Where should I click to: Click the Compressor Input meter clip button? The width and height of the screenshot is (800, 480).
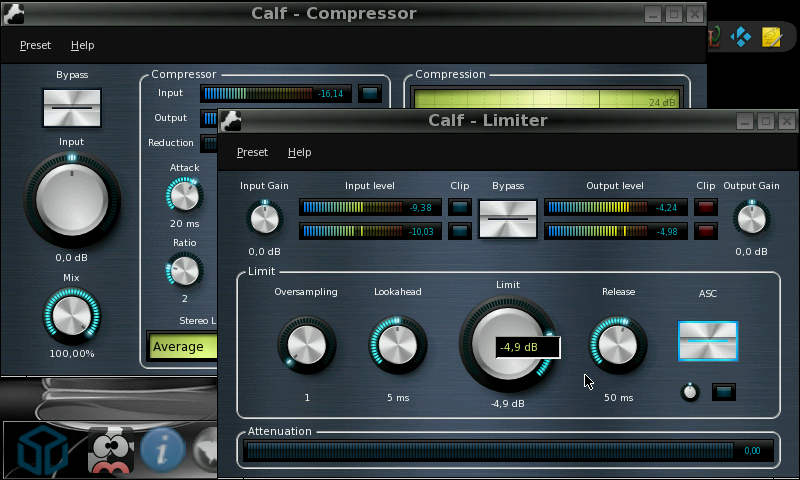pyautogui.click(x=370, y=94)
